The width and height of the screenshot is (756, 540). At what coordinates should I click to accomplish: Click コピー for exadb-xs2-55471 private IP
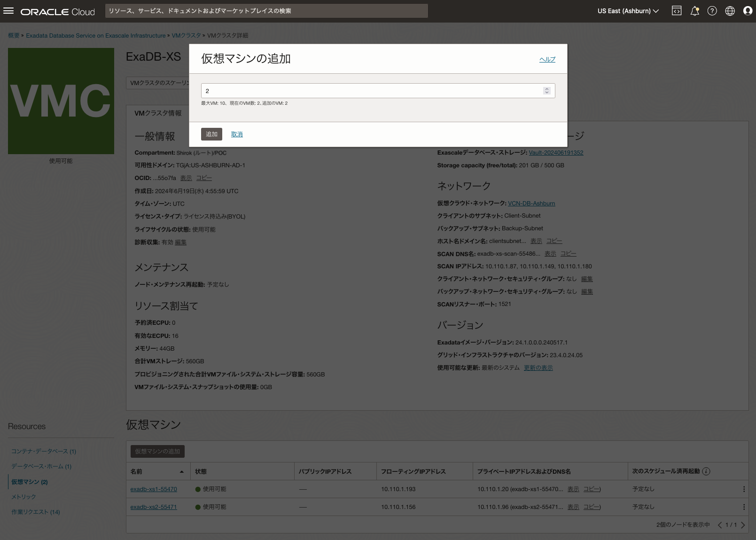tap(591, 507)
